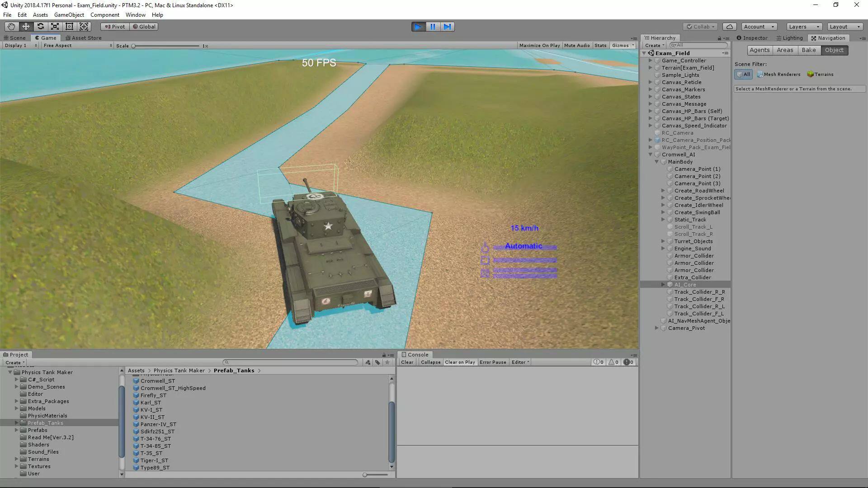Select the Scale tool icon

pos(55,27)
